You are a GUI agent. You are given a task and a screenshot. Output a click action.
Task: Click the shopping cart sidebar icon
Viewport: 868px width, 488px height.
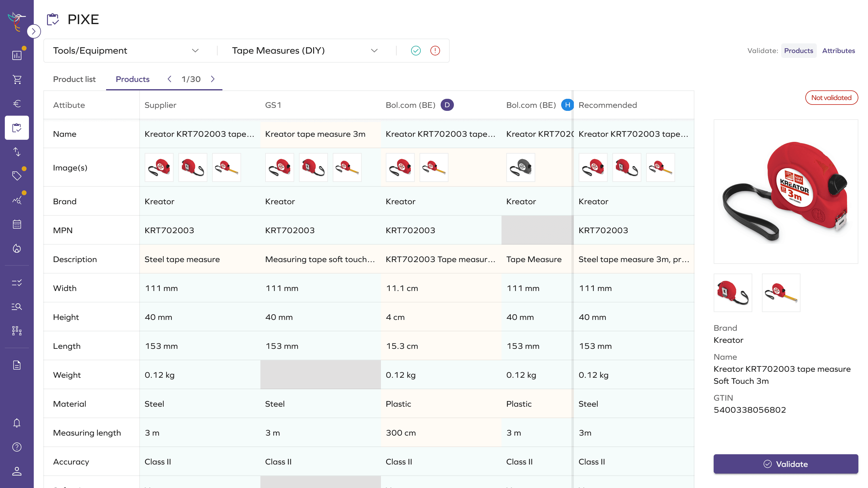point(17,80)
